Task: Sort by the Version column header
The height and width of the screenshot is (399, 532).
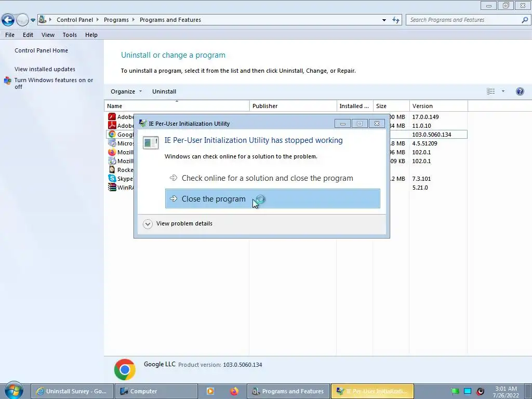Action: [x=438, y=106]
